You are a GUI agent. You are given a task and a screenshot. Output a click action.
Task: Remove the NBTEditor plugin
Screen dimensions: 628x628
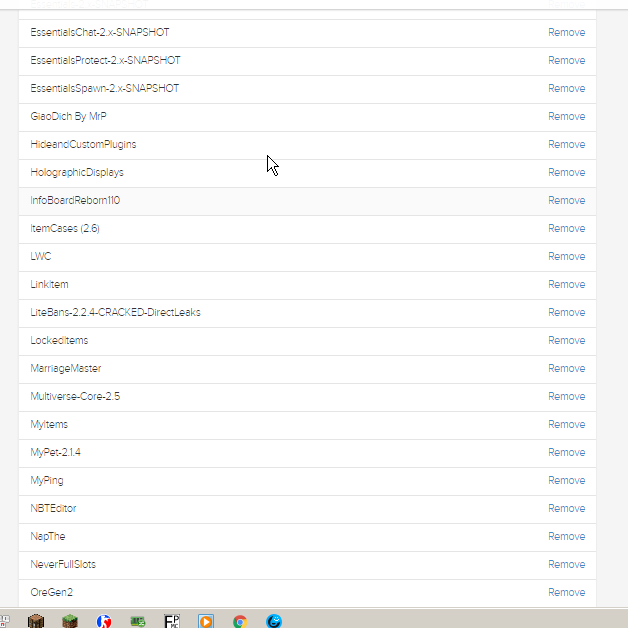coord(566,509)
